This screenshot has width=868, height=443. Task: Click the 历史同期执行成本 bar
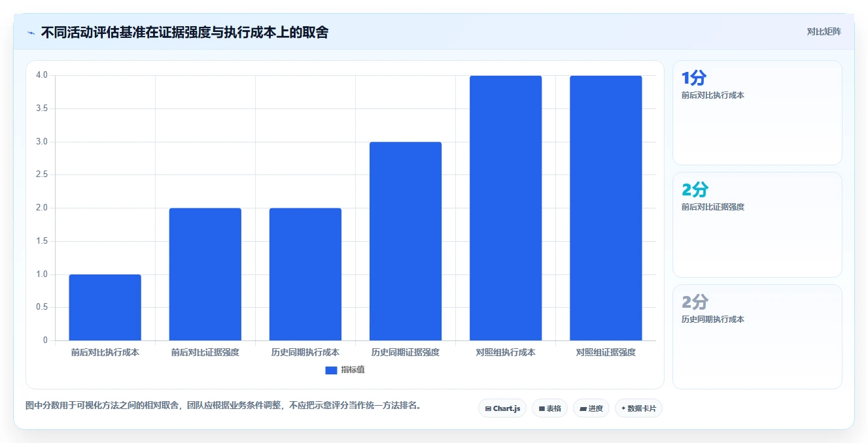(x=305, y=274)
